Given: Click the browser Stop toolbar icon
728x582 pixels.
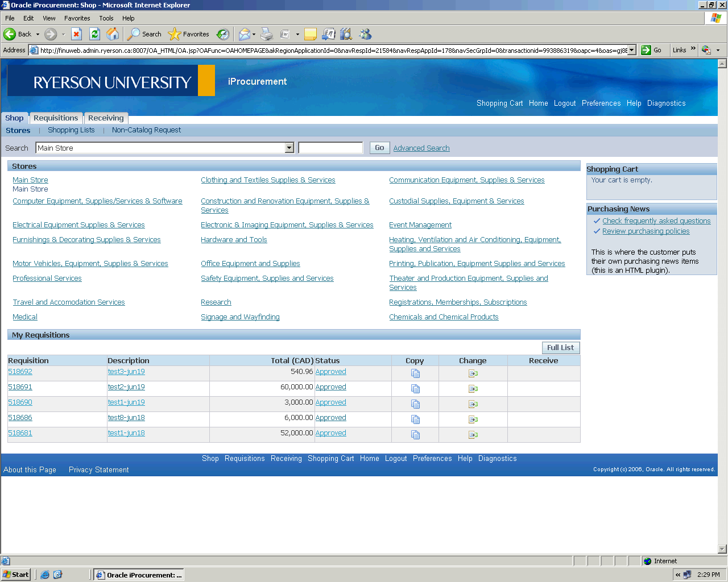Looking at the screenshot, I should (x=76, y=34).
